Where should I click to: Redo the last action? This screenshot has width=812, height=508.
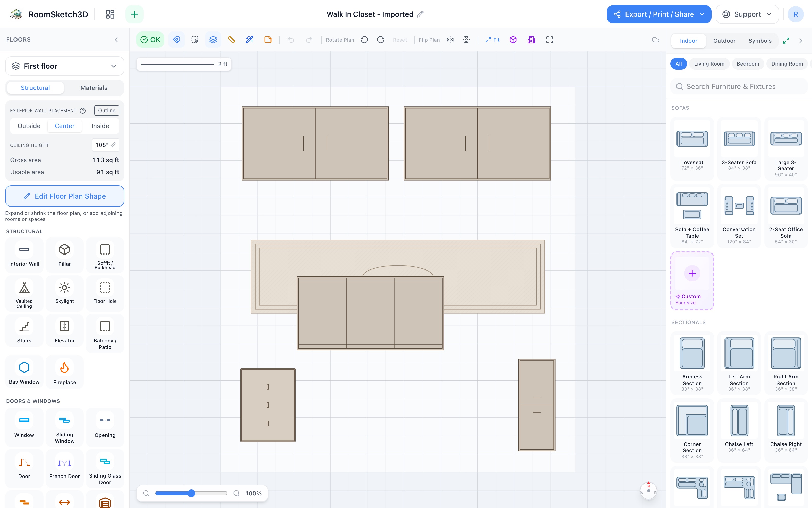tap(309, 40)
